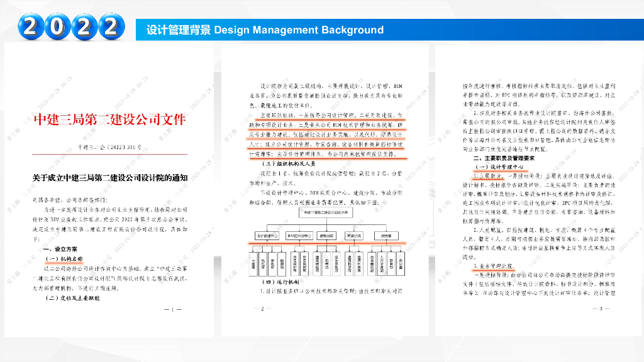Select the heading 一、设立方案

point(60,249)
